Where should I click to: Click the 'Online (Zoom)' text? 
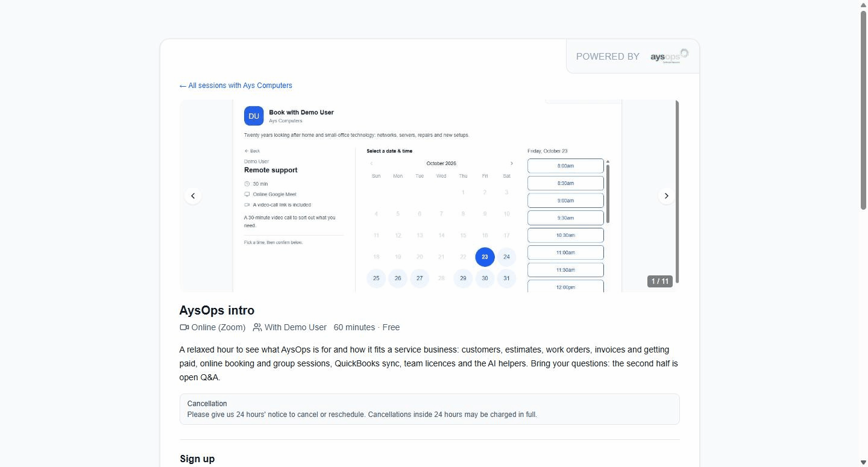click(x=218, y=327)
